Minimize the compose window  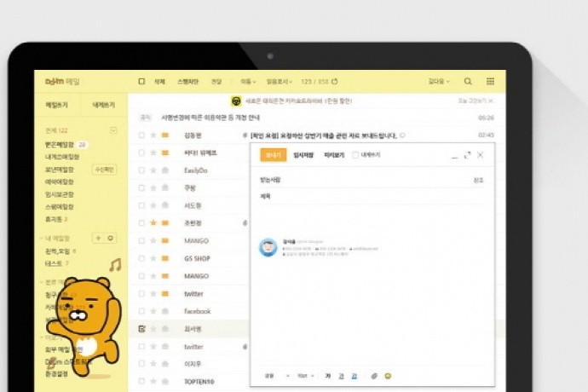tap(454, 155)
